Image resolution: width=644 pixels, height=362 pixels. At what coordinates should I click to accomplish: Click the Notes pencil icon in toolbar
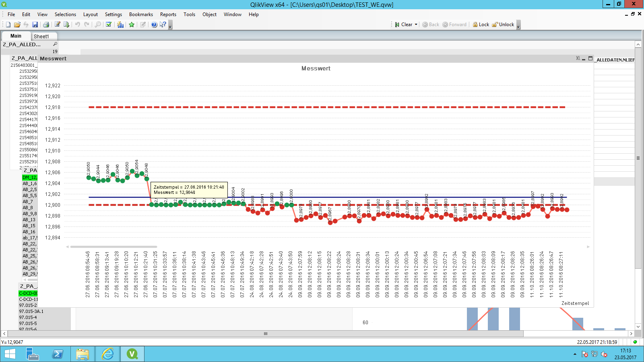tap(143, 25)
